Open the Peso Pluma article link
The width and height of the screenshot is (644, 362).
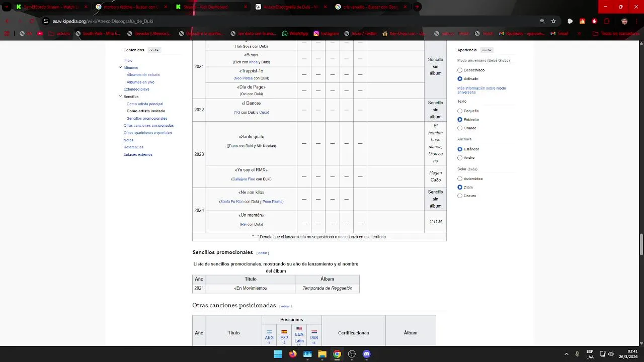pos(273,202)
